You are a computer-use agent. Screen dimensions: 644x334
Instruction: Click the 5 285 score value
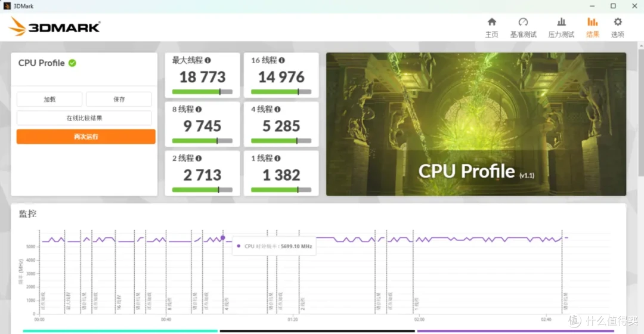tap(281, 126)
